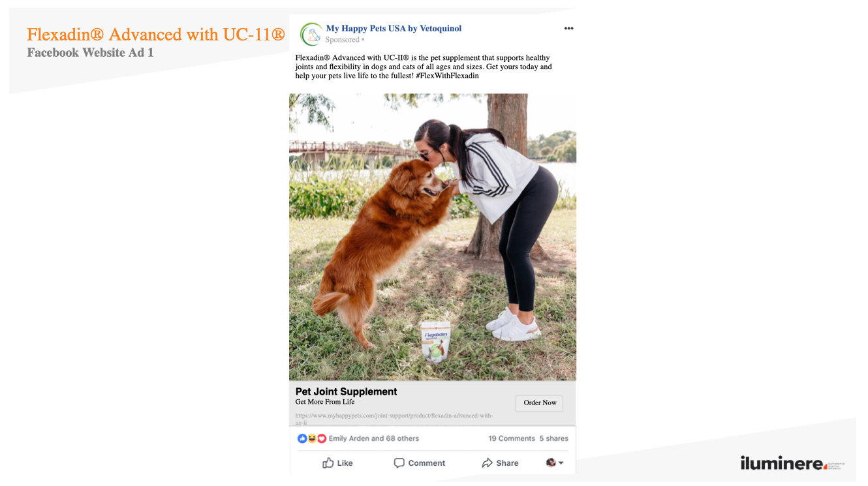Click the red Love reaction emoji

click(x=322, y=438)
